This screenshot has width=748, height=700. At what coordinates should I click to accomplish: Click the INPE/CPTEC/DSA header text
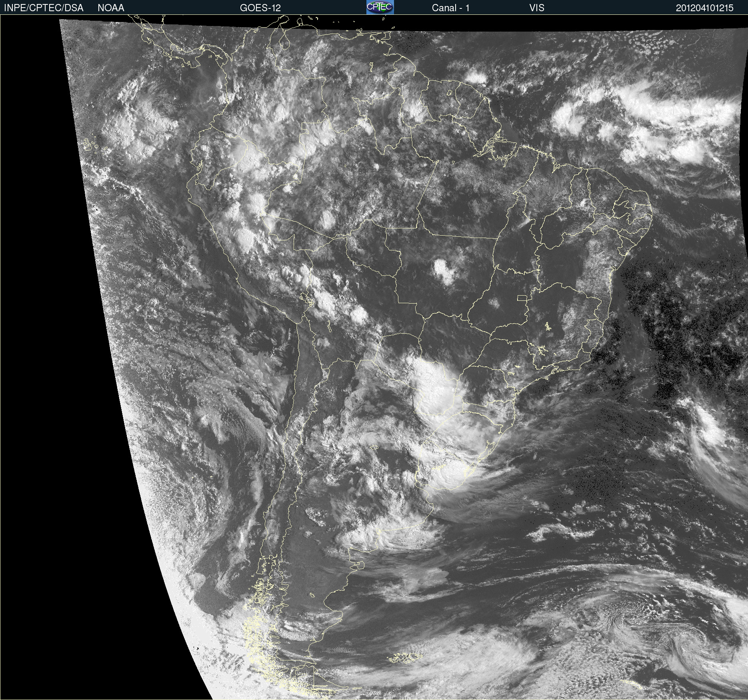pos(44,8)
